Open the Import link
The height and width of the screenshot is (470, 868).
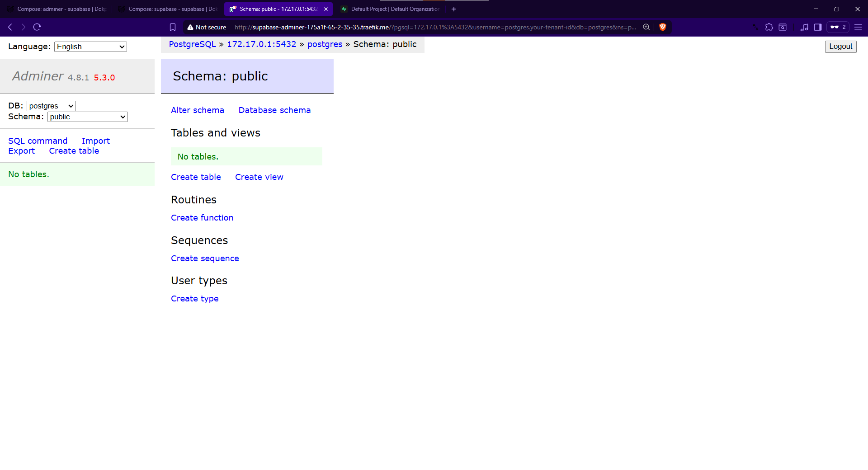point(96,141)
